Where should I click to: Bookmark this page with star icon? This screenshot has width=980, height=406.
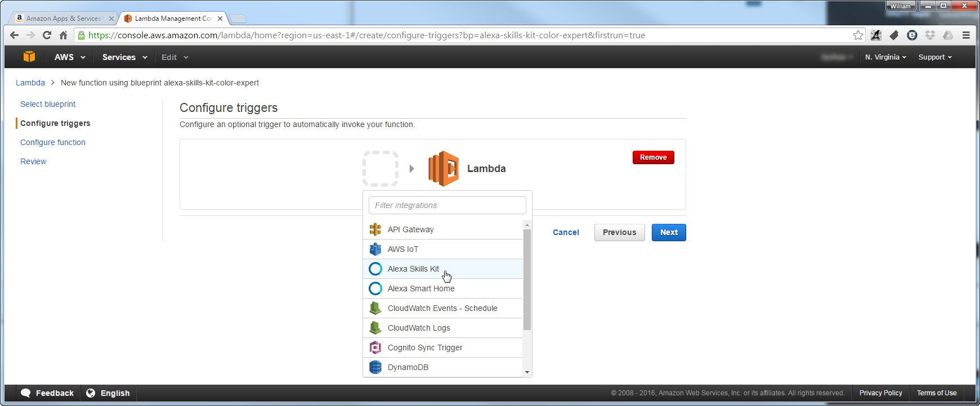tap(858, 35)
